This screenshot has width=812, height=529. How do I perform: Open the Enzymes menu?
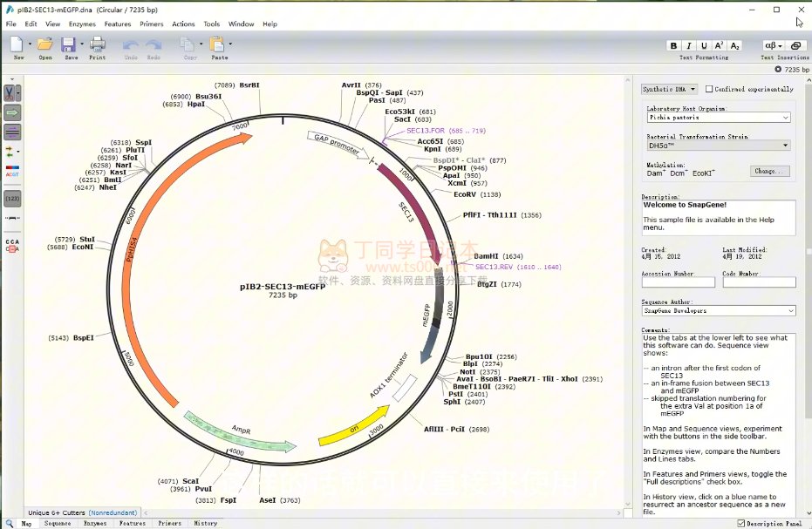pos(82,24)
